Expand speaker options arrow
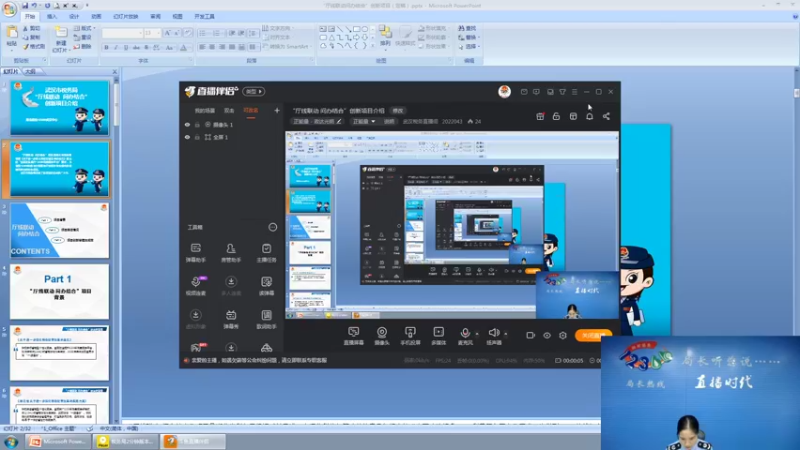This screenshot has height=450, width=800. (x=506, y=334)
